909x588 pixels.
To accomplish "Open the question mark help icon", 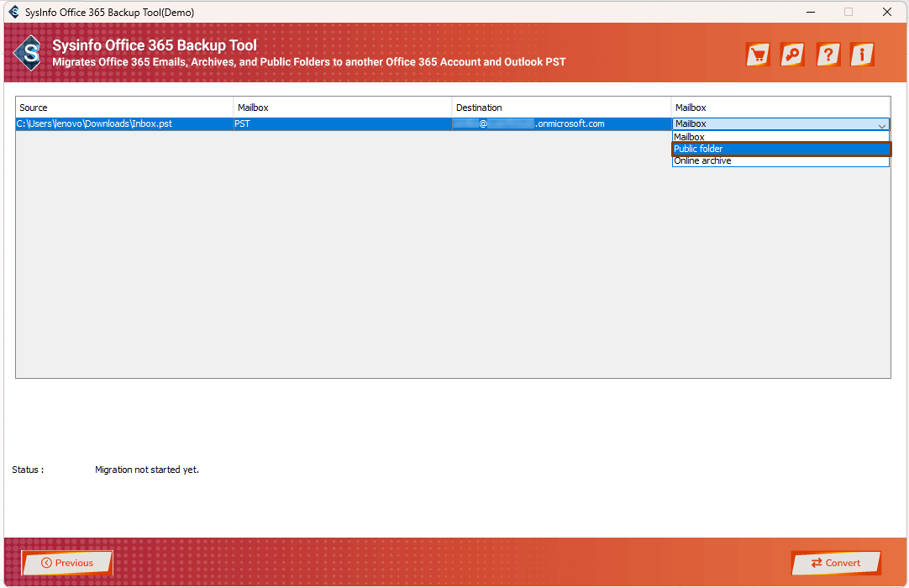I will [x=828, y=55].
